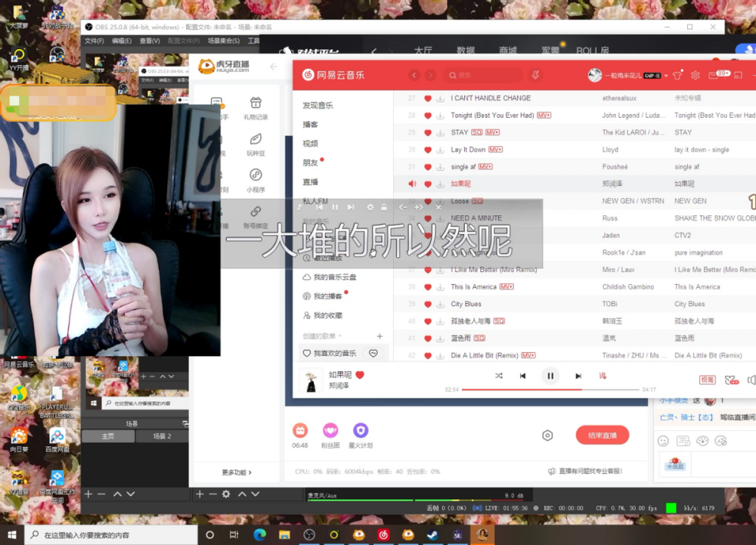This screenshot has height=545, width=756.
Task: Open the microphone song-recognition icon beside search
Action: coord(535,75)
